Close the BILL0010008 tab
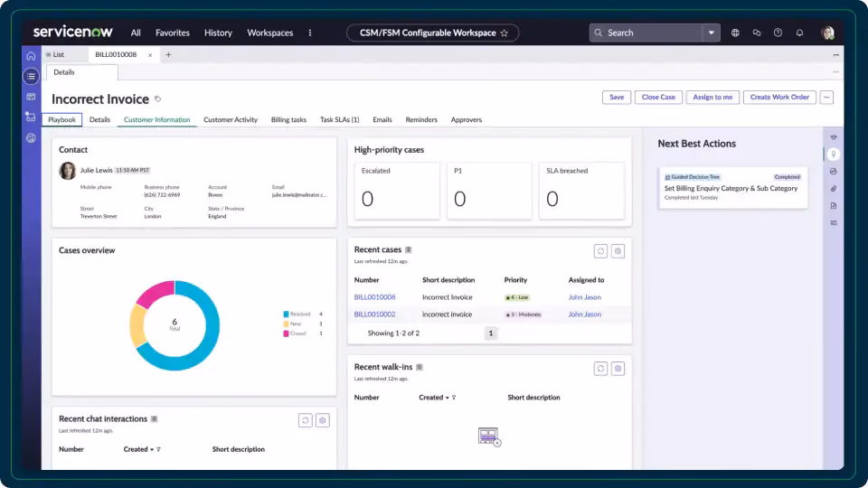Viewport: 868px width, 488px height. pyautogui.click(x=150, y=55)
